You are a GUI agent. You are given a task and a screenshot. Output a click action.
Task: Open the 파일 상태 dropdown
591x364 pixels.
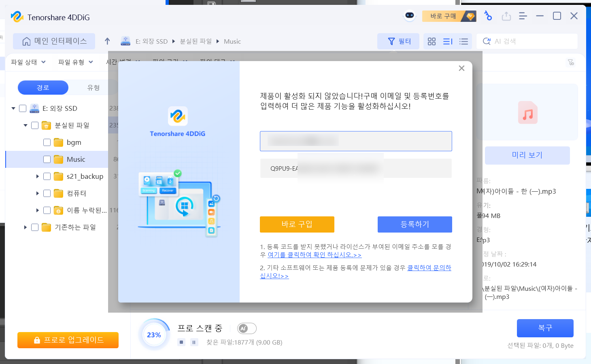point(28,62)
